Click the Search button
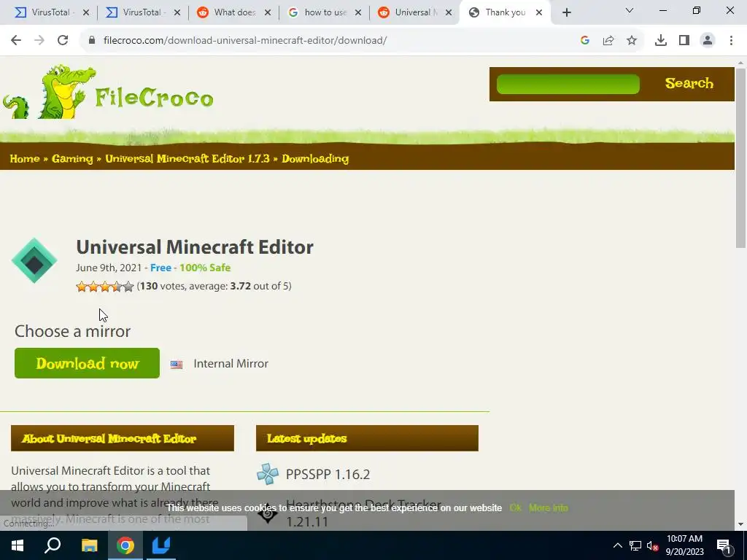The image size is (747, 560). [689, 83]
